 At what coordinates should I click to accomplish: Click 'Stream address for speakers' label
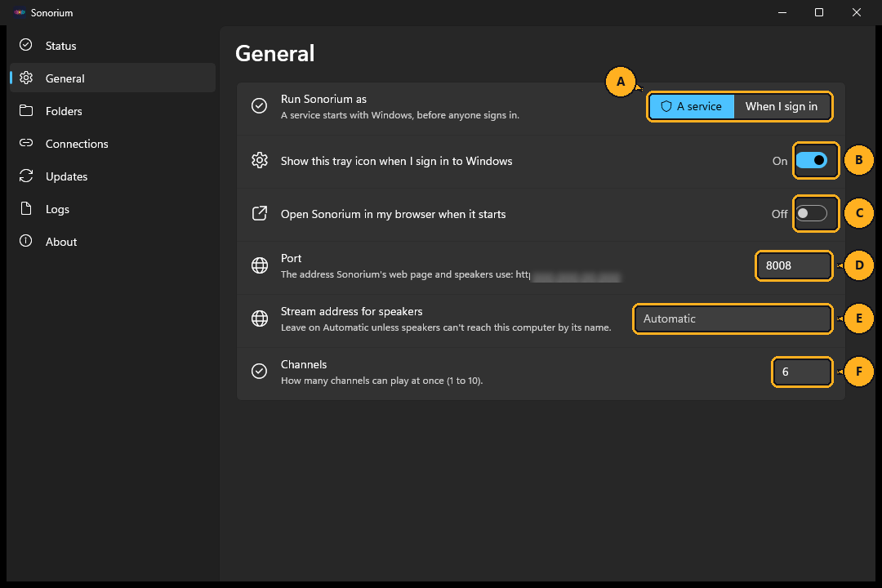351,311
